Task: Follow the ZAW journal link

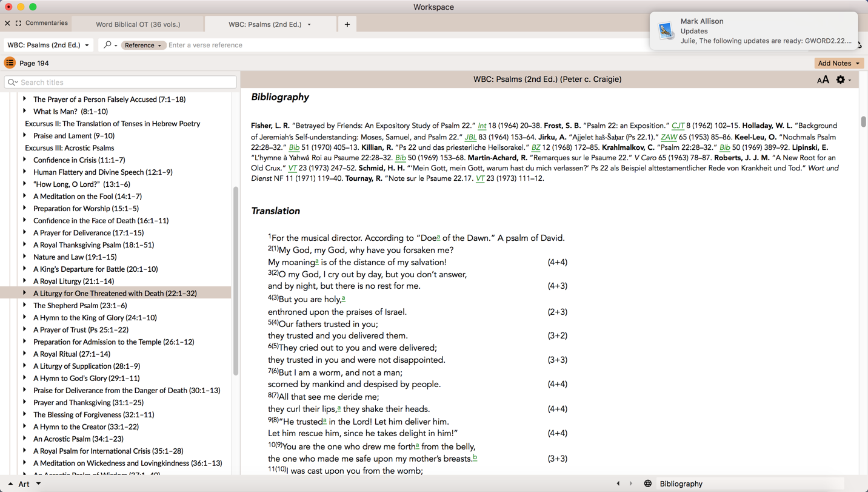Action: tap(669, 137)
